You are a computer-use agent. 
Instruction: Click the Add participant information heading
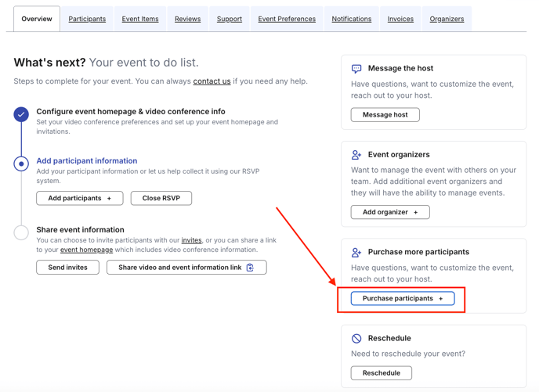click(87, 160)
